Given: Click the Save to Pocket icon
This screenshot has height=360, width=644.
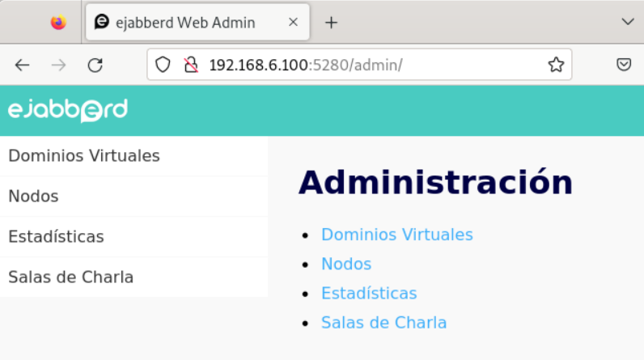Looking at the screenshot, I should click(x=624, y=65).
